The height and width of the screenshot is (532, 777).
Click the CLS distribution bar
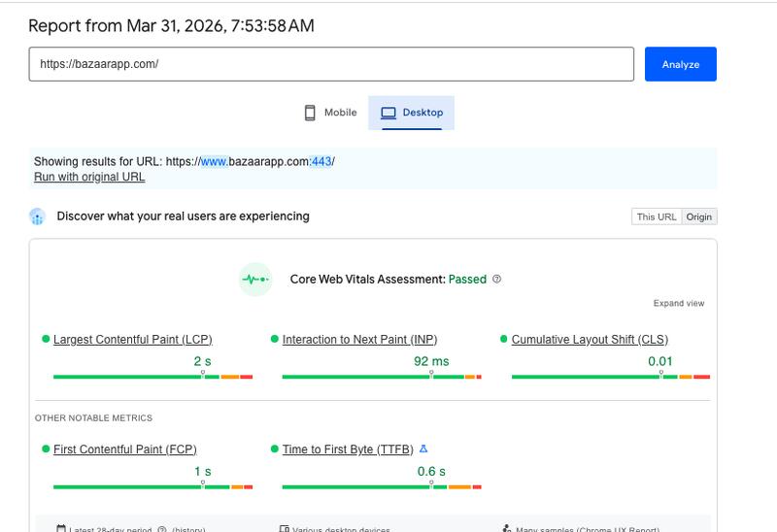point(611,377)
